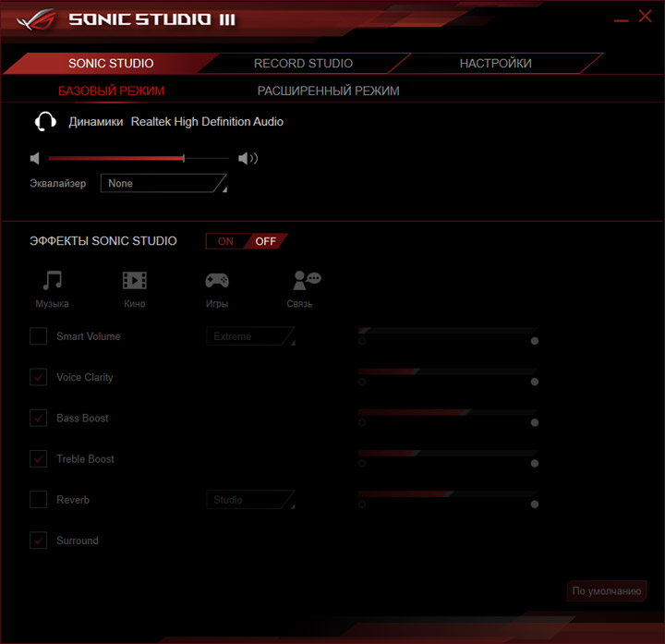Click the Эквалайзер label
Image resolution: width=665 pixels, height=644 pixels.
(57, 183)
